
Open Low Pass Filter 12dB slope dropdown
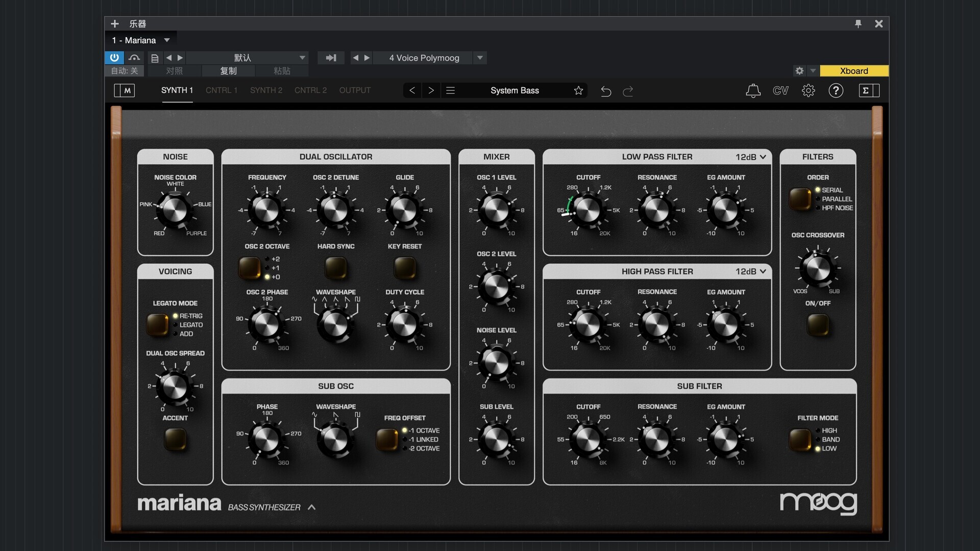click(751, 157)
